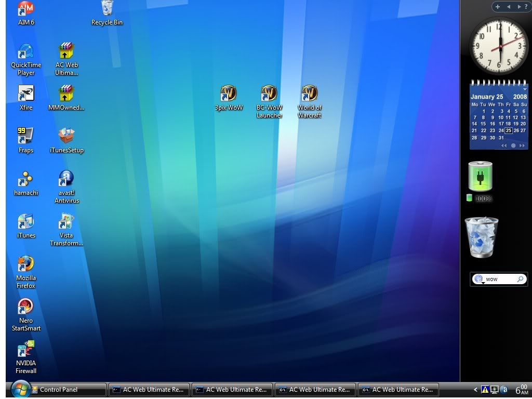The width and height of the screenshot is (532, 399).
Task: Click the yellow warning tray icon
Action: (x=485, y=390)
